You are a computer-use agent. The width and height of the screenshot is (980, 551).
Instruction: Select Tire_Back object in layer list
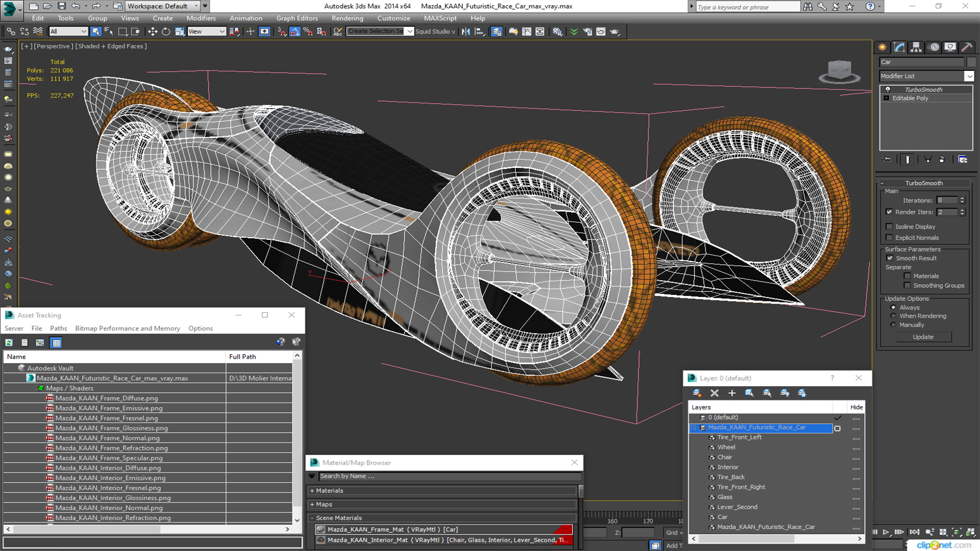point(730,478)
